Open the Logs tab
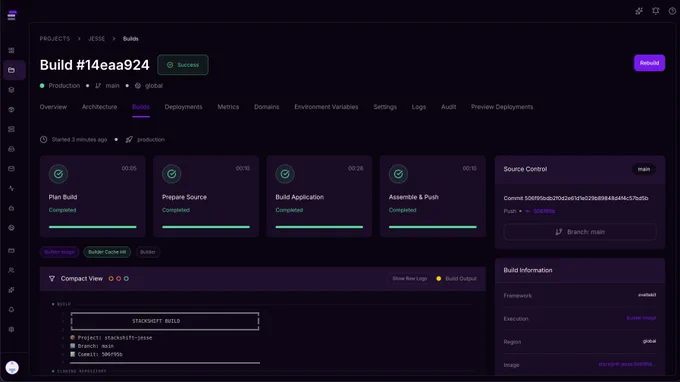This screenshot has width=680, height=382. coord(419,107)
